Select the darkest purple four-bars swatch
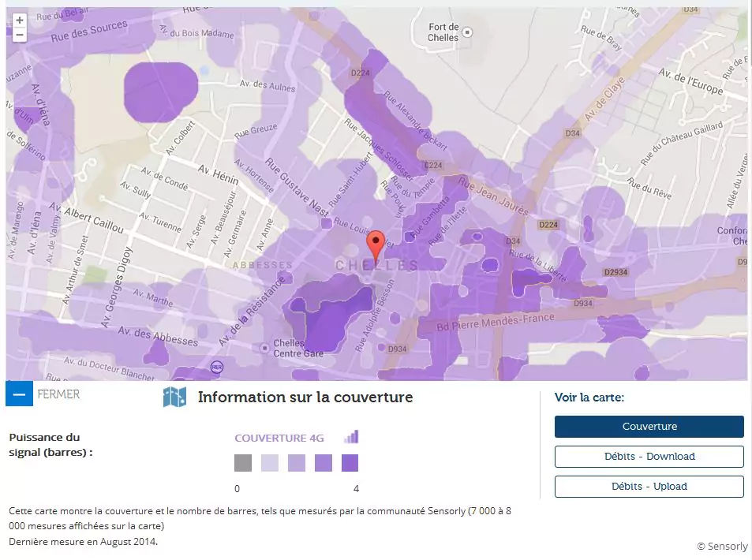The image size is (752, 560). (350, 463)
